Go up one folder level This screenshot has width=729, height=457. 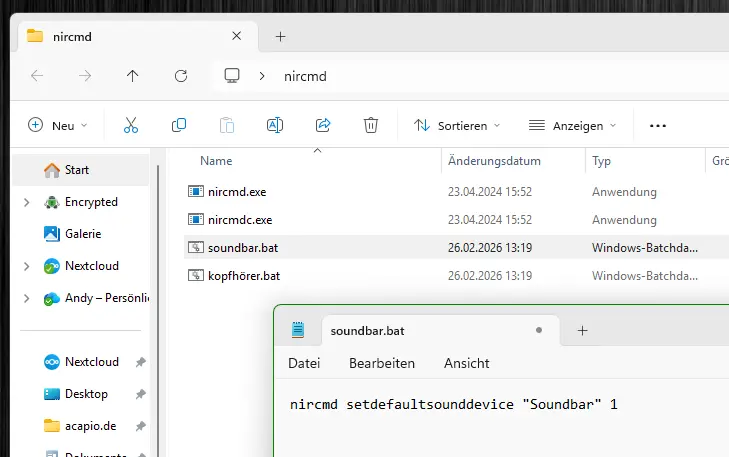(133, 76)
